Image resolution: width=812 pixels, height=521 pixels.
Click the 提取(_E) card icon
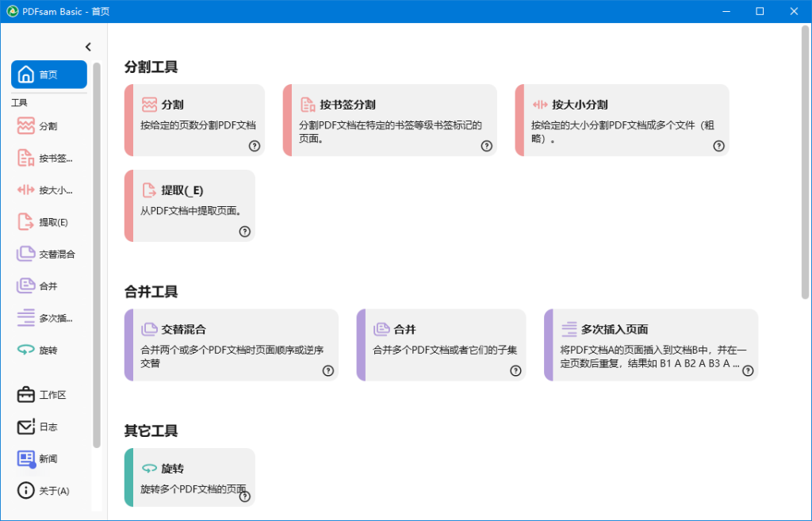[x=149, y=190]
